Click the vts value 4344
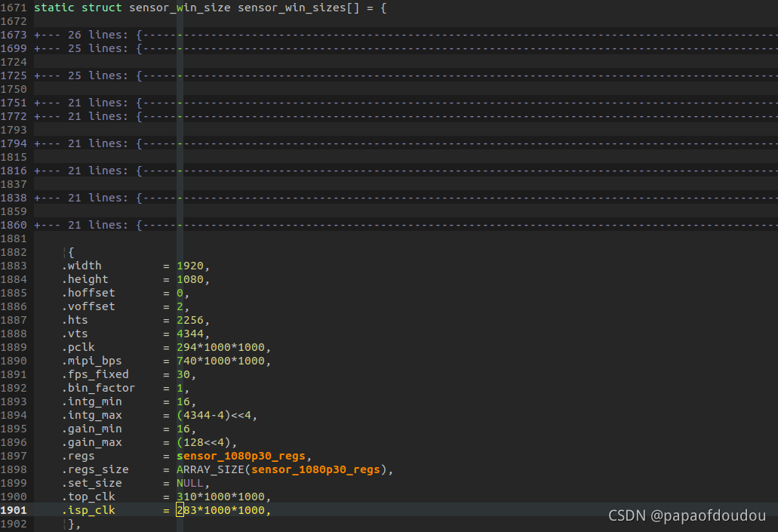Image resolution: width=778 pixels, height=532 pixels. [190, 334]
